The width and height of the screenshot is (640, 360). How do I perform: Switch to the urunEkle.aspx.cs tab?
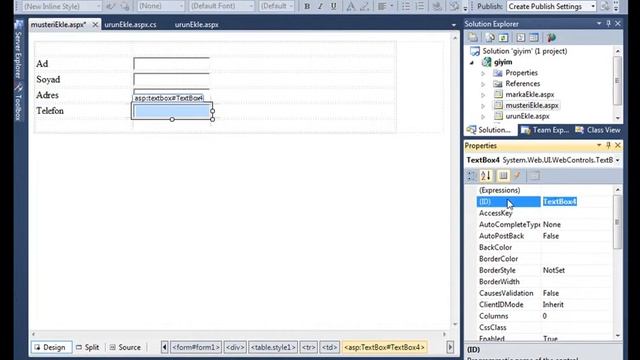coord(130,24)
